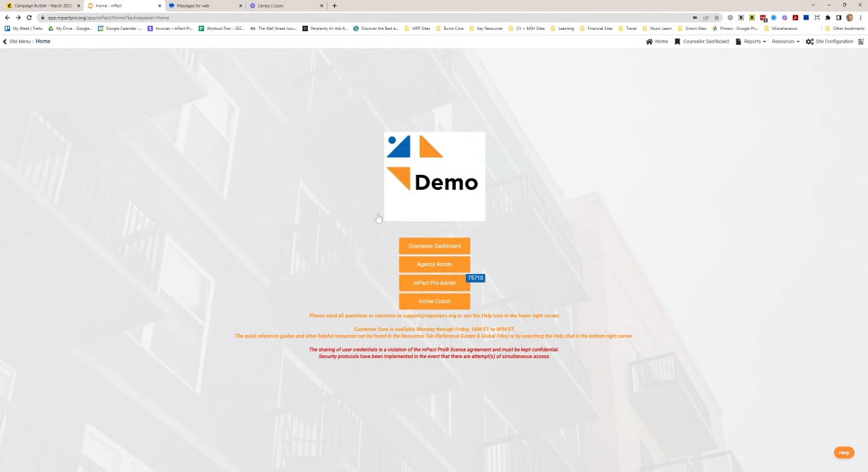Image resolution: width=868 pixels, height=472 pixels.
Task: Switch to the Library | Loom tab
Action: [x=285, y=5]
